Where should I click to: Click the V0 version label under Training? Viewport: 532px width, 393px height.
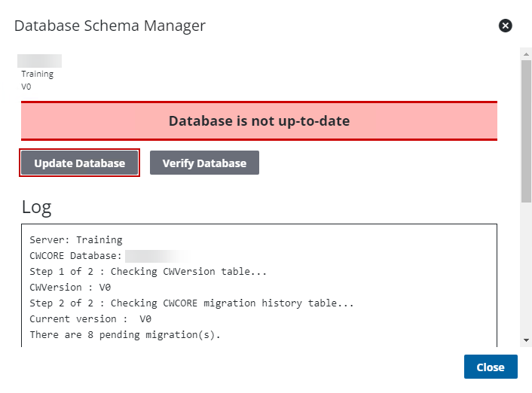point(26,86)
